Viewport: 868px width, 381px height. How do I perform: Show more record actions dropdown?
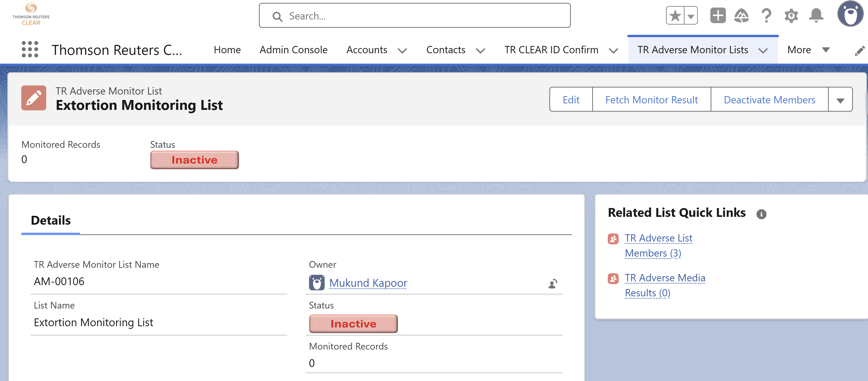(840, 99)
